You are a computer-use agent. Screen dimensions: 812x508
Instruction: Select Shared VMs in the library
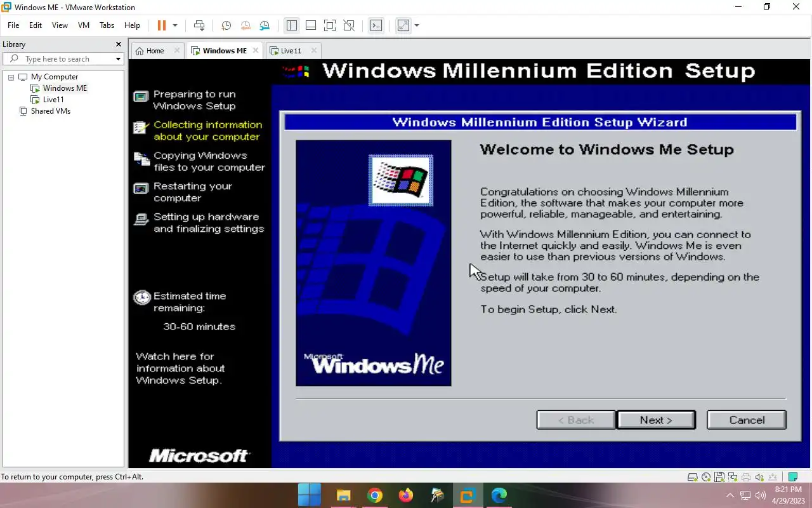50,111
